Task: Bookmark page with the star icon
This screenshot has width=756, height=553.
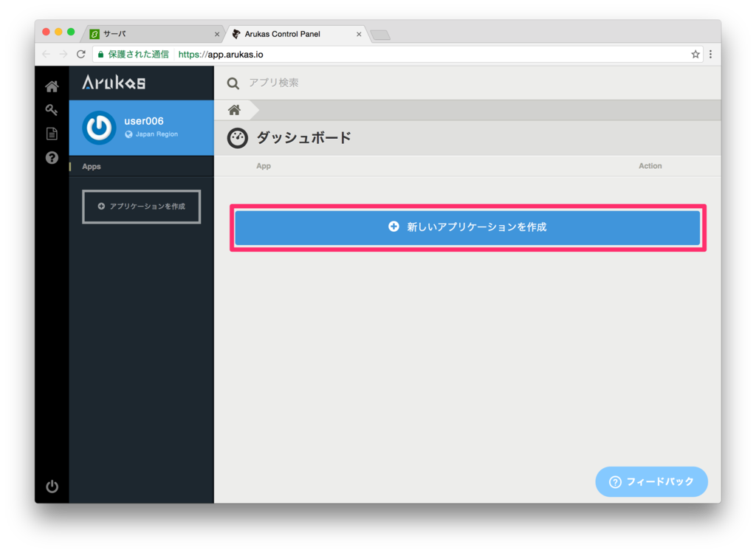Action: 695,55
